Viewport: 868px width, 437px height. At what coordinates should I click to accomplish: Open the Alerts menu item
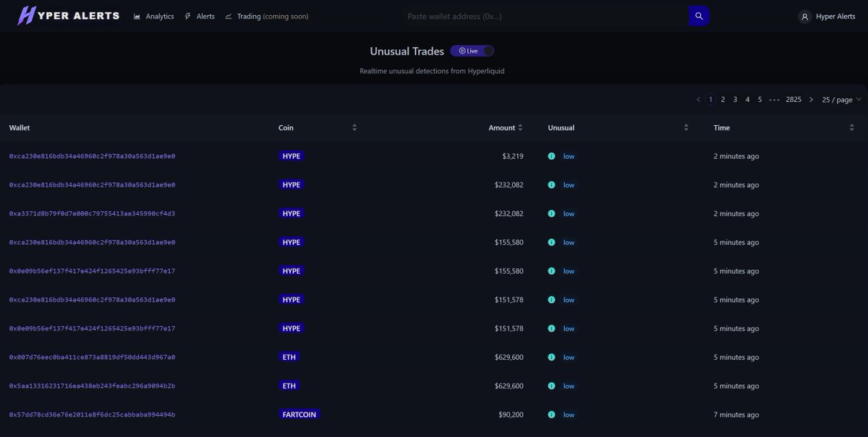200,16
